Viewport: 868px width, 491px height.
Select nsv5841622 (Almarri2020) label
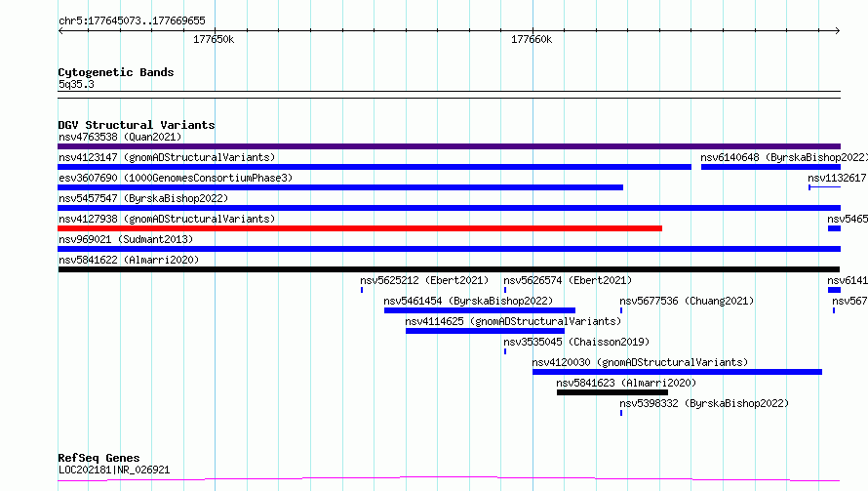pyautogui.click(x=129, y=260)
